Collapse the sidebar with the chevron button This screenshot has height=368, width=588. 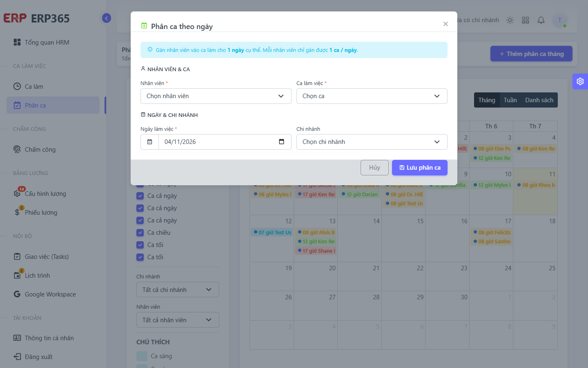[107, 18]
